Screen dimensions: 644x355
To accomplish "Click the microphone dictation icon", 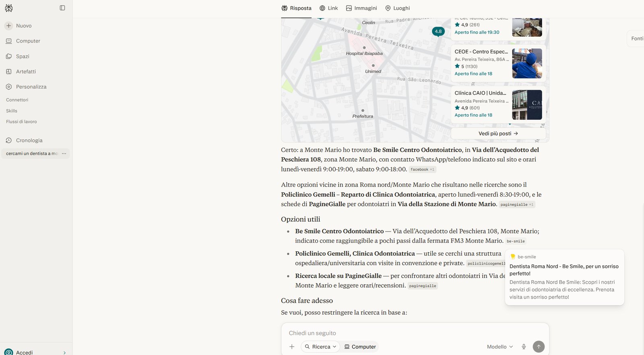I will coord(524,347).
